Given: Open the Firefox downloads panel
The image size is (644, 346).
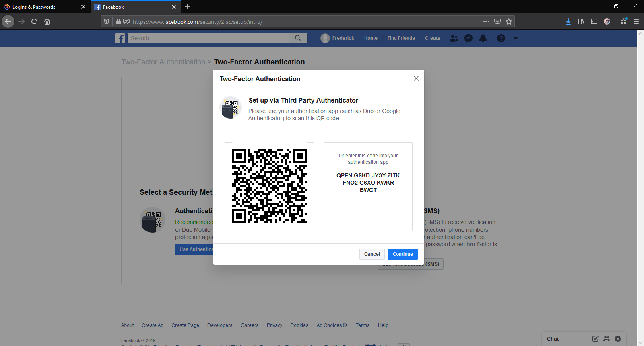Looking at the screenshot, I should 568,21.
